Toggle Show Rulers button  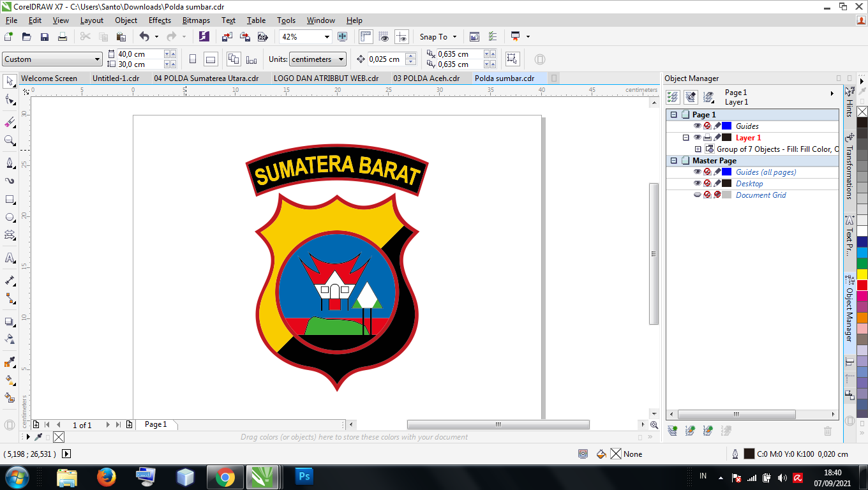(366, 37)
